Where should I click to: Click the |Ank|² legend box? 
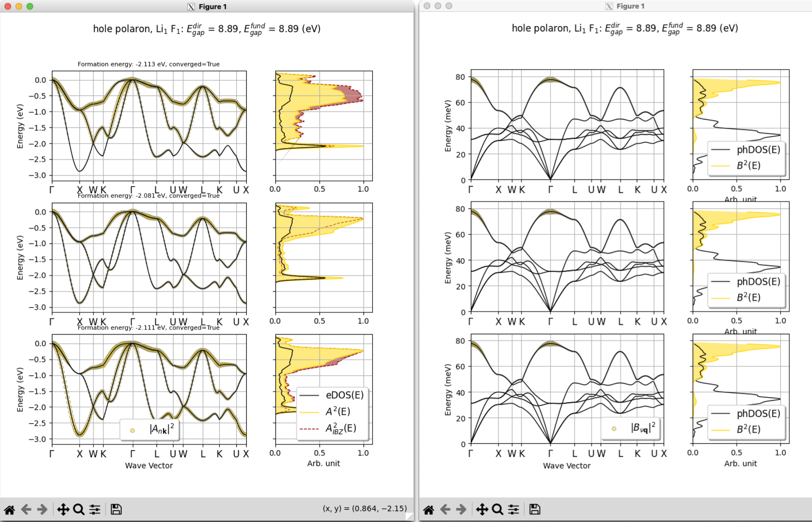coord(150,430)
